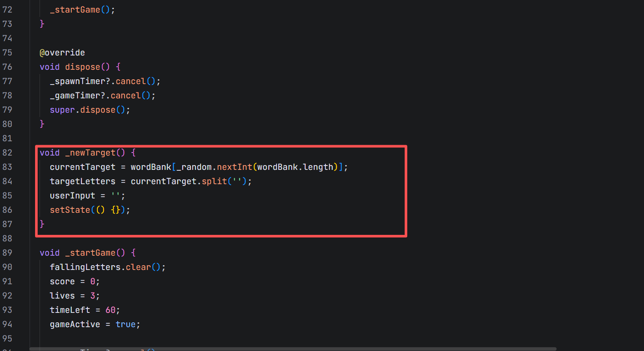Click _random on line 83
The height and width of the screenshot is (351, 644).
[x=194, y=167]
